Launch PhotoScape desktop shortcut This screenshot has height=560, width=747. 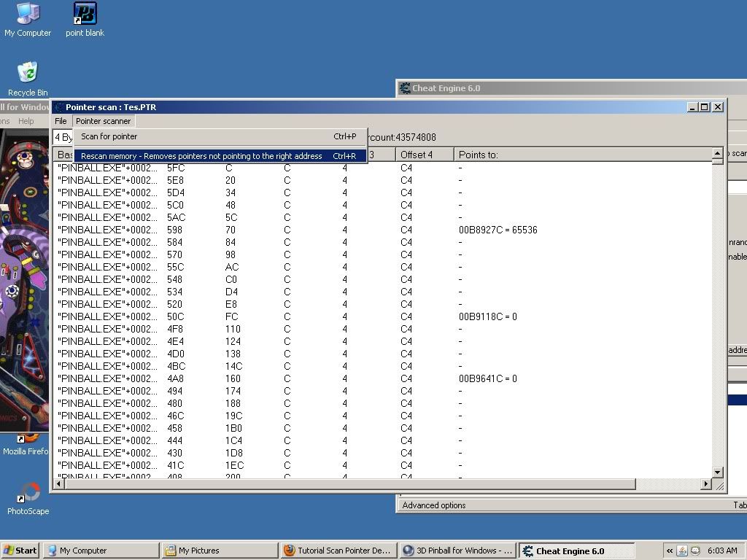pyautogui.click(x=28, y=499)
